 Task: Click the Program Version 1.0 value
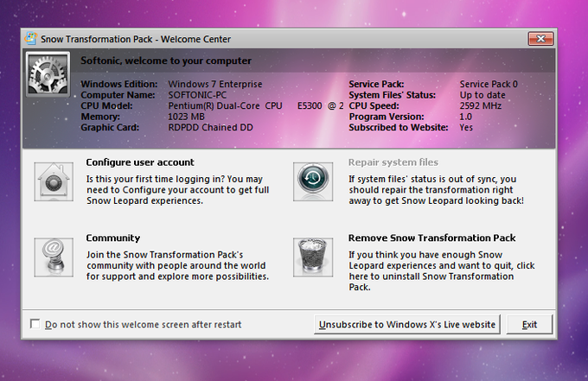click(x=466, y=117)
